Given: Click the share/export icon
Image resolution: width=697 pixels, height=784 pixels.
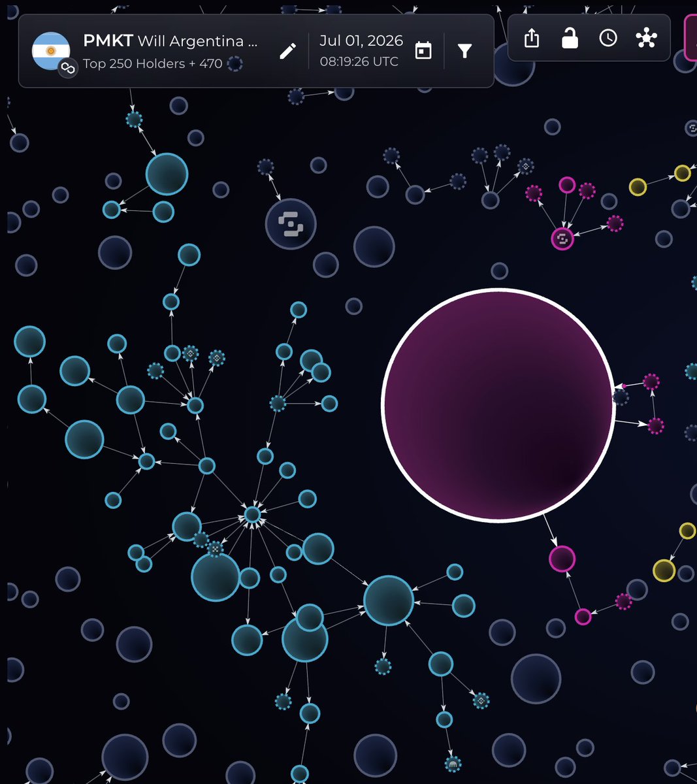Looking at the screenshot, I should pos(532,39).
